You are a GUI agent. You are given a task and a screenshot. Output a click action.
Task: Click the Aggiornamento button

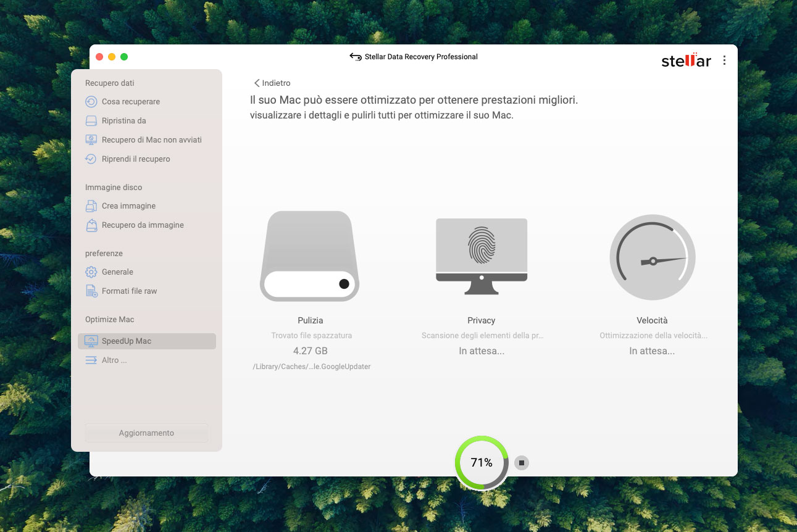(x=146, y=433)
